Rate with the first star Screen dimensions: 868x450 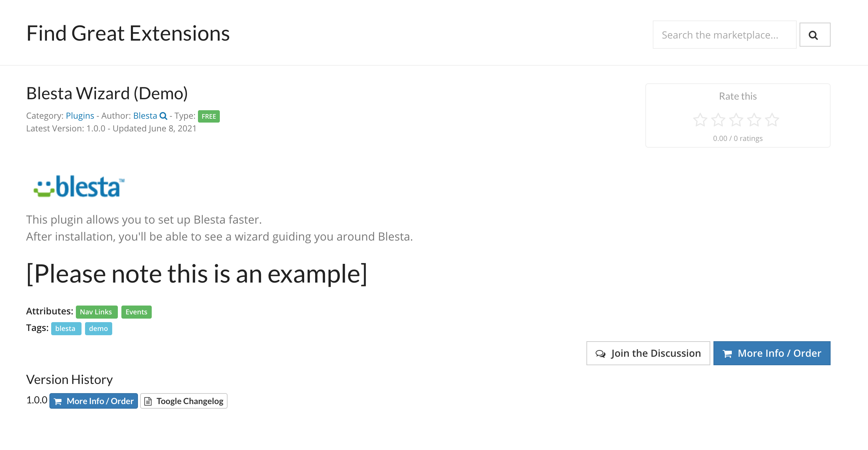coord(700,120)
